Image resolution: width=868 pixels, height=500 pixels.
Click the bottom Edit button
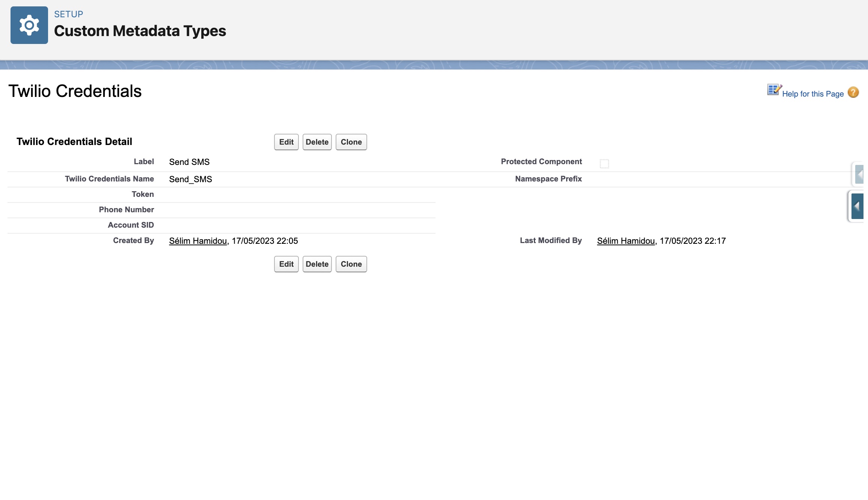pos(286,264)
